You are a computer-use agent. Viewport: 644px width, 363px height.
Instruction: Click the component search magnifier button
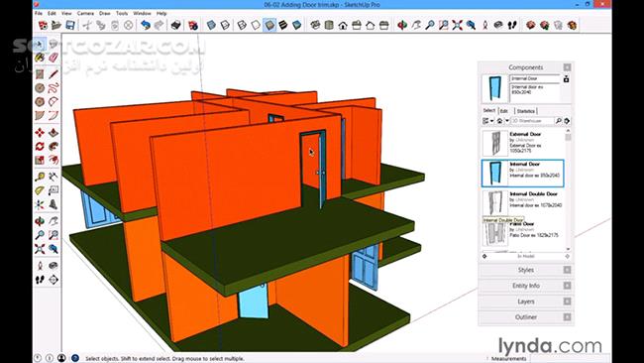coord(559,121)
